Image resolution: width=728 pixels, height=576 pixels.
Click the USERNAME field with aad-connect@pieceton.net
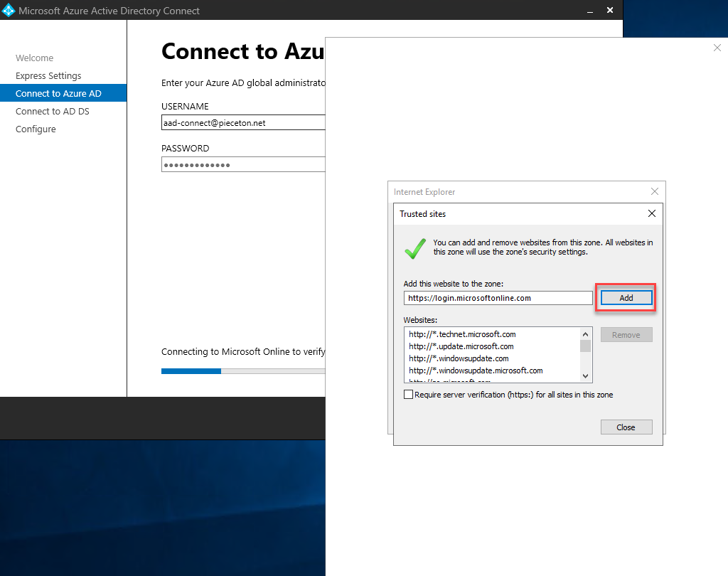243,122
